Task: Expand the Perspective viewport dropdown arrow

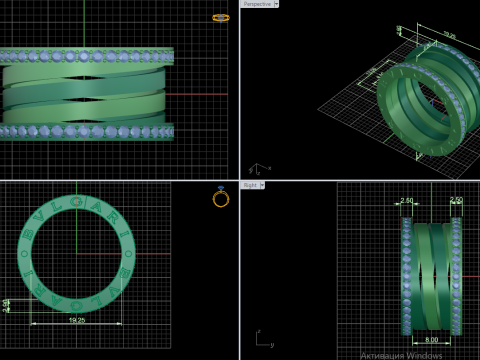Action: coord(276,4)
